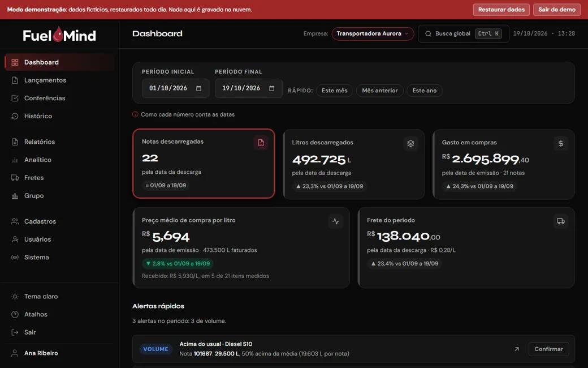Click the Conferências checkmark icon
The width and height of the screenshot is (588, 368).
tap(15, 99)
